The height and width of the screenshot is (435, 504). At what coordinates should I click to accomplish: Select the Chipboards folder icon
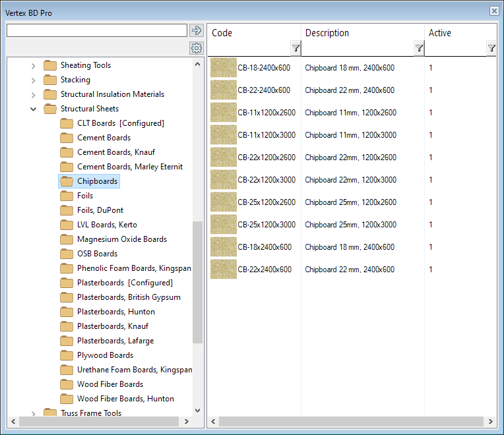[67, 181]
